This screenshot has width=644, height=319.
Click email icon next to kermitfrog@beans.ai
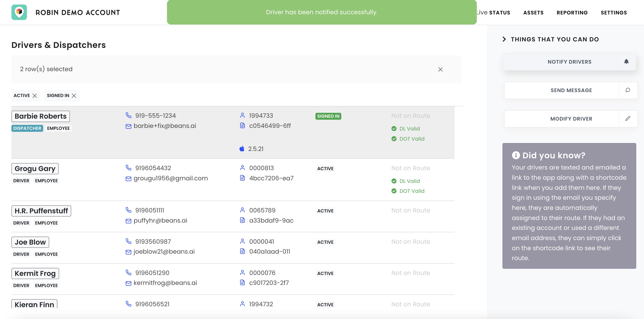coord(128,283)
